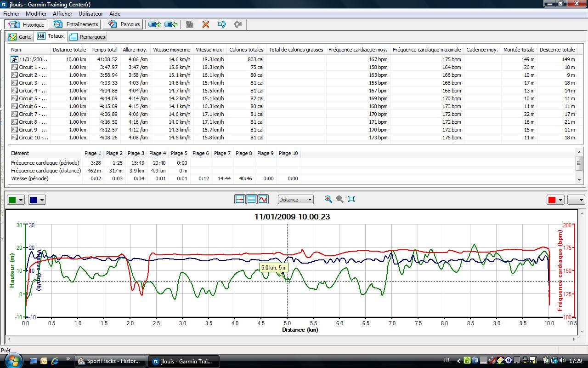Switch to the Remarques tab
The height and width of the screenshot is (368, 588).
(87, 37)
